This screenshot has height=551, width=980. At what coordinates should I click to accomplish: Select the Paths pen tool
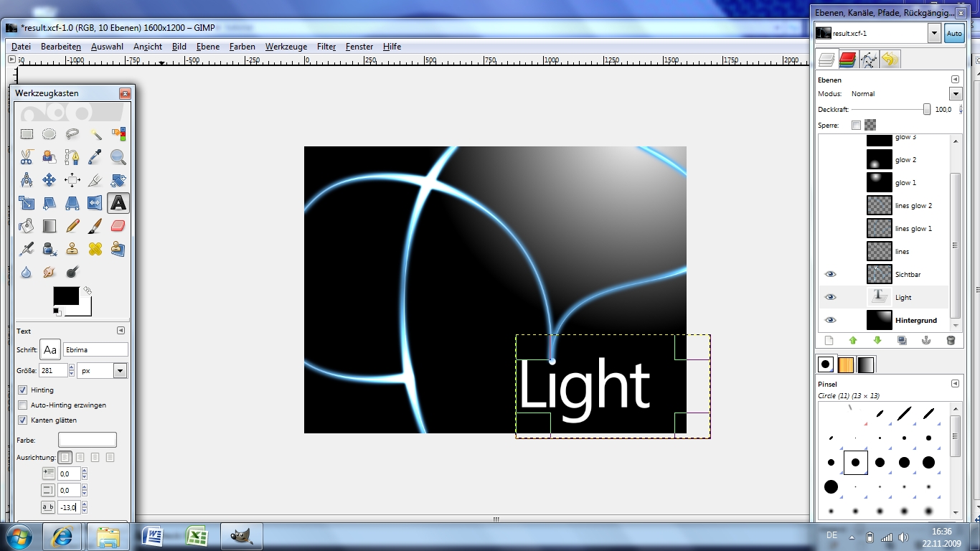coord(72,156)
